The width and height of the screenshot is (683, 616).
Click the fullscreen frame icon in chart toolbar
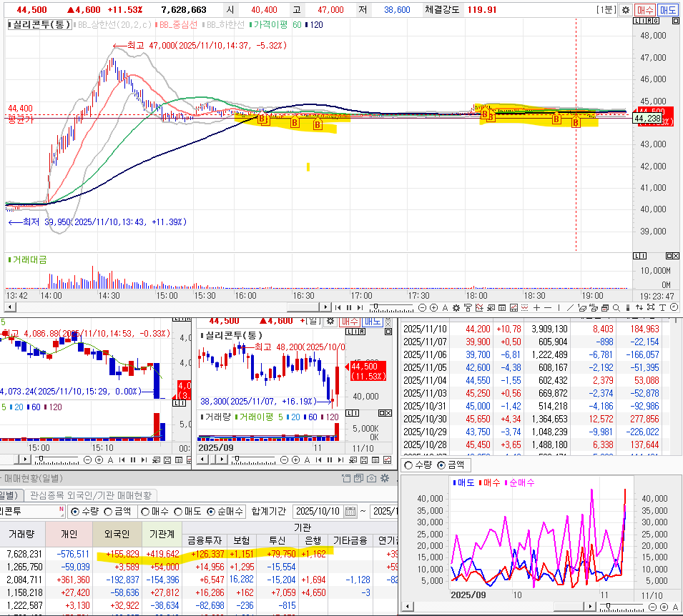[x=651, y=307]
